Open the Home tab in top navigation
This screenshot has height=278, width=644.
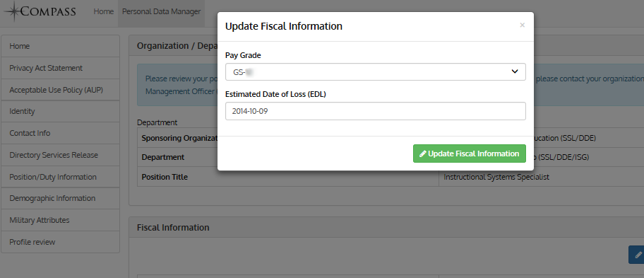pyautogui.click(x=104, y=11)
